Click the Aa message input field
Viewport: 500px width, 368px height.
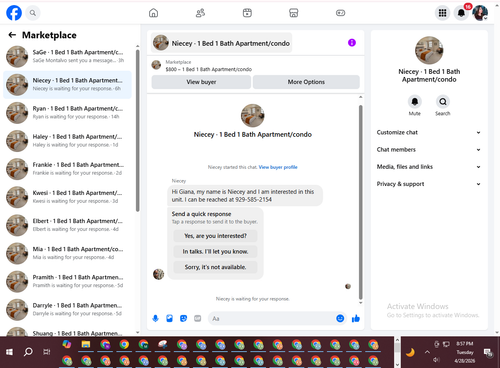(272, 318)
